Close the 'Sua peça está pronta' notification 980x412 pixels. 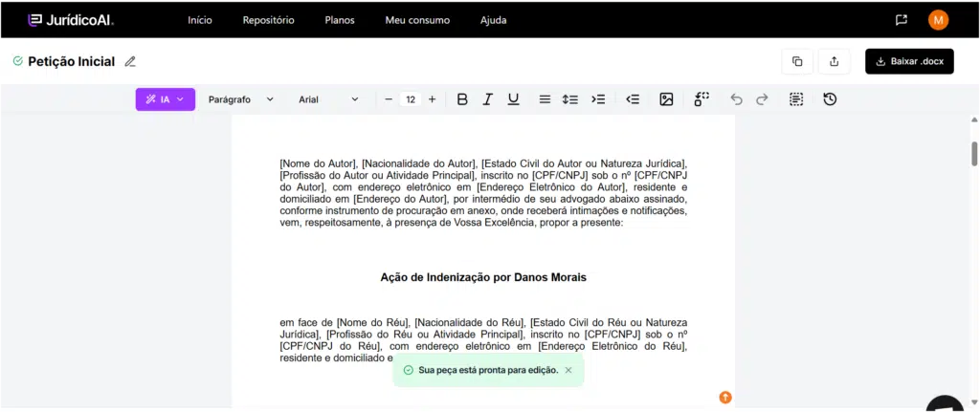click(x=568, y=370)
